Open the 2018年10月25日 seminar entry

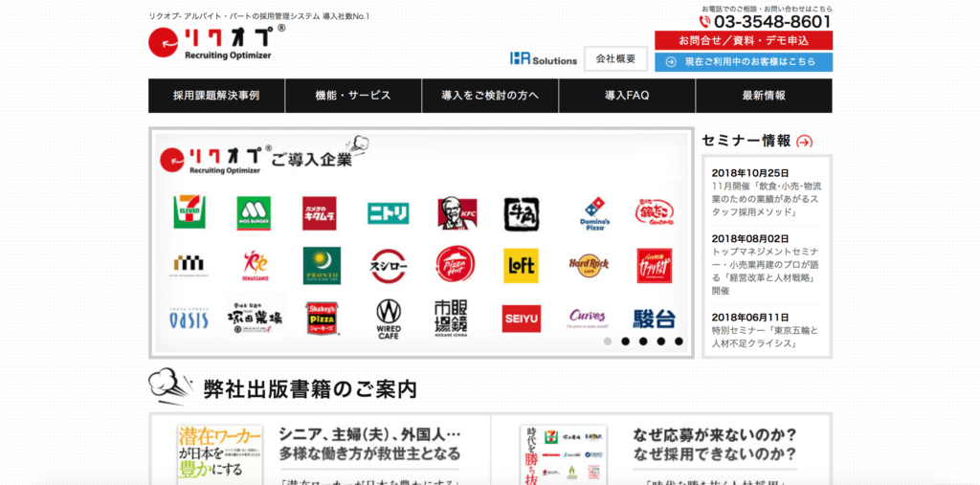[x=767, y=192]
